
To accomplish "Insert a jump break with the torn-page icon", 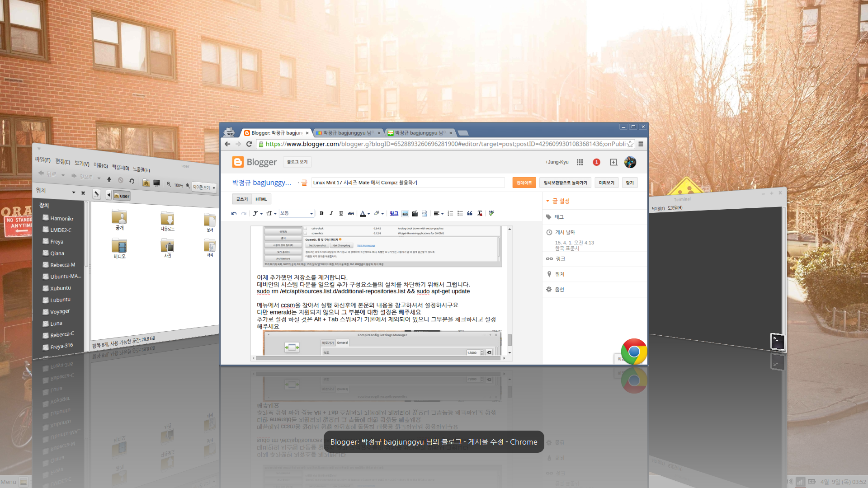I will tap(425, 213).
